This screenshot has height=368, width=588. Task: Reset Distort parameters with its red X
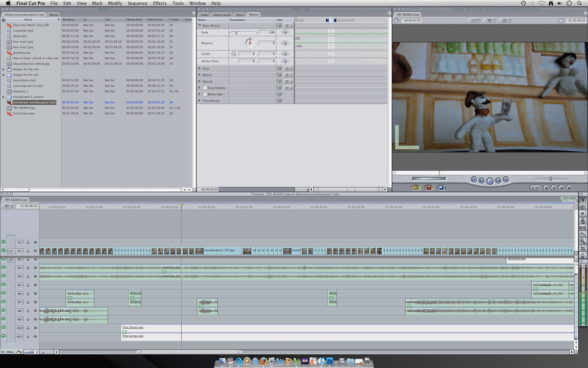[279, 75]
